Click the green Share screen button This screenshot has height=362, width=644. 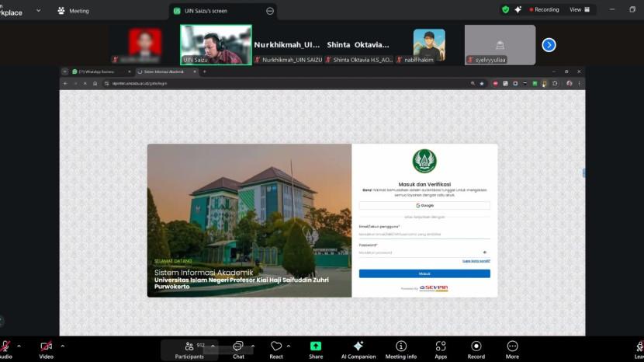click(x=316, y=346)
